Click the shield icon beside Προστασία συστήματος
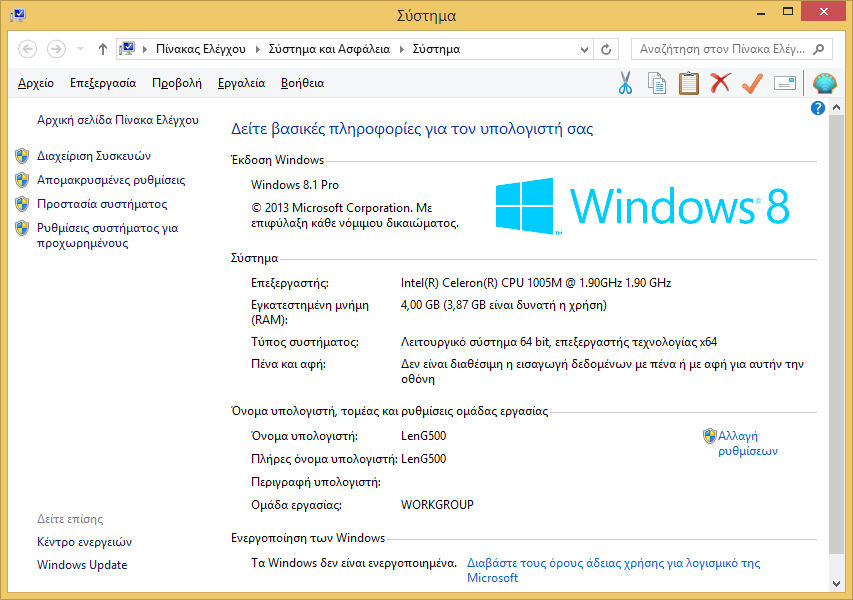853x600 pixels. click(22, 204)
